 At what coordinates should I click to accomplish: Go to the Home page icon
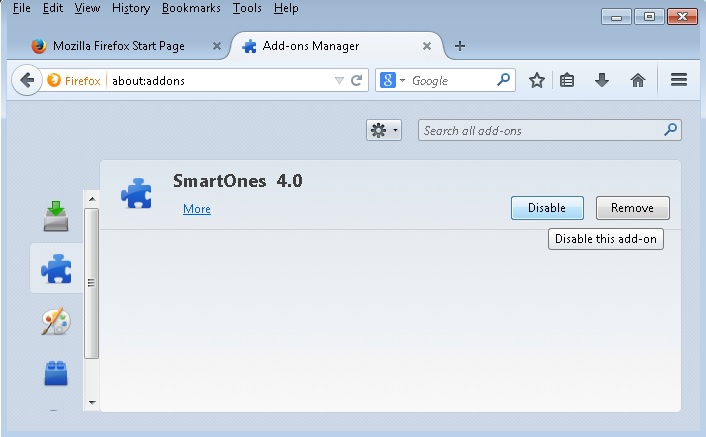(x=638, y=81)
